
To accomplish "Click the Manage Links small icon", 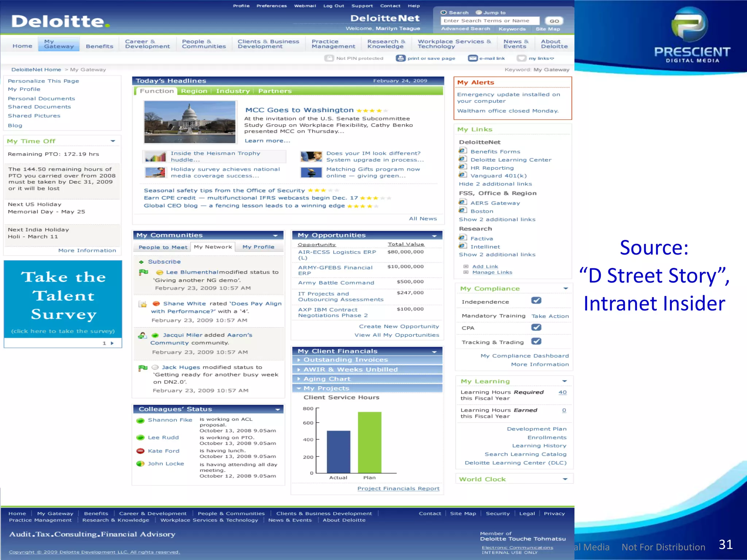I will coord(466,272).
